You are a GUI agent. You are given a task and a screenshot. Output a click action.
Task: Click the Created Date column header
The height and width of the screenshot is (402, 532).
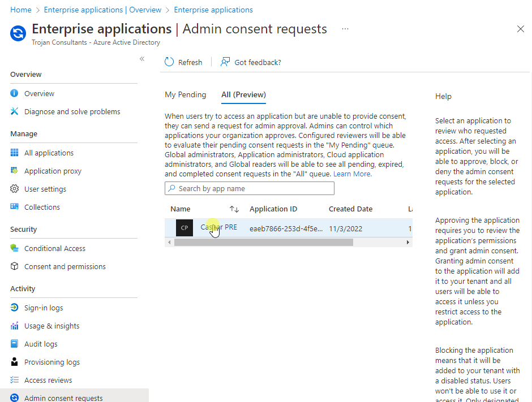(x=350, y=209)
